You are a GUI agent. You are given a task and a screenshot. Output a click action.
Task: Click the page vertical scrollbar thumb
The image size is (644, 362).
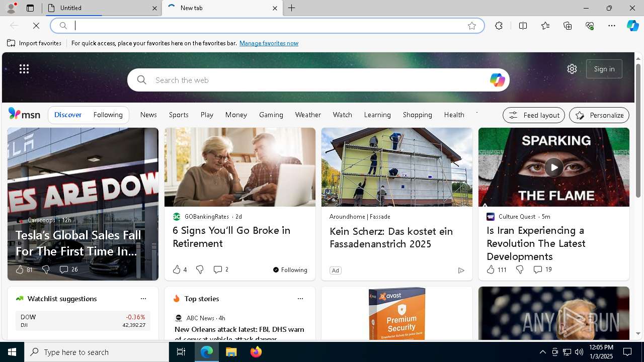pyautogui.click(x=638, y=131)
